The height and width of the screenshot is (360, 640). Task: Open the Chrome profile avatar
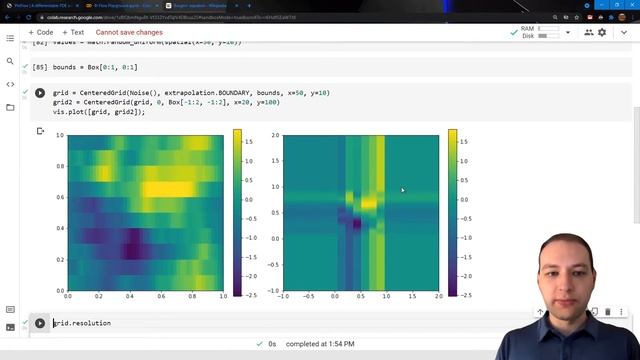[x=622, y=17]
